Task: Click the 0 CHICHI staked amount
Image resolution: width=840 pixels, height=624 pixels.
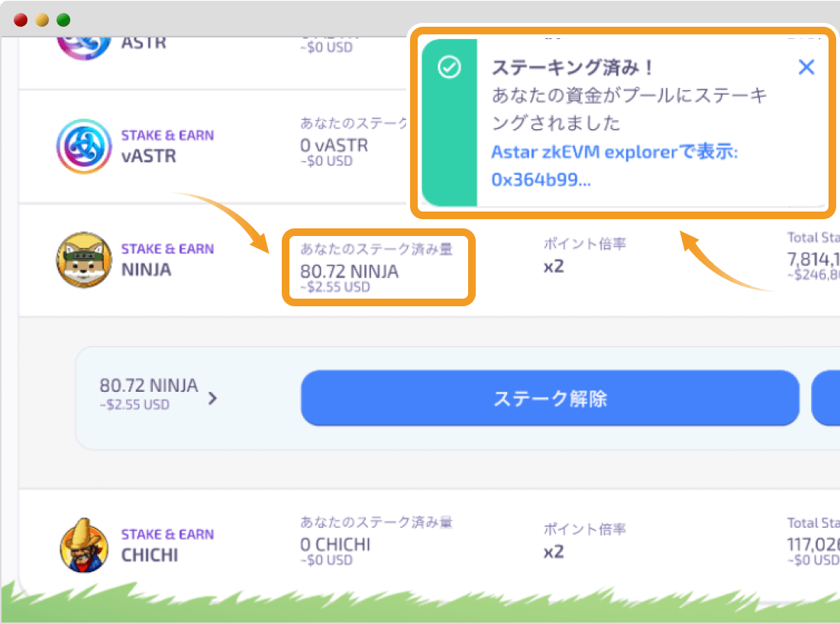Action: 334,545
